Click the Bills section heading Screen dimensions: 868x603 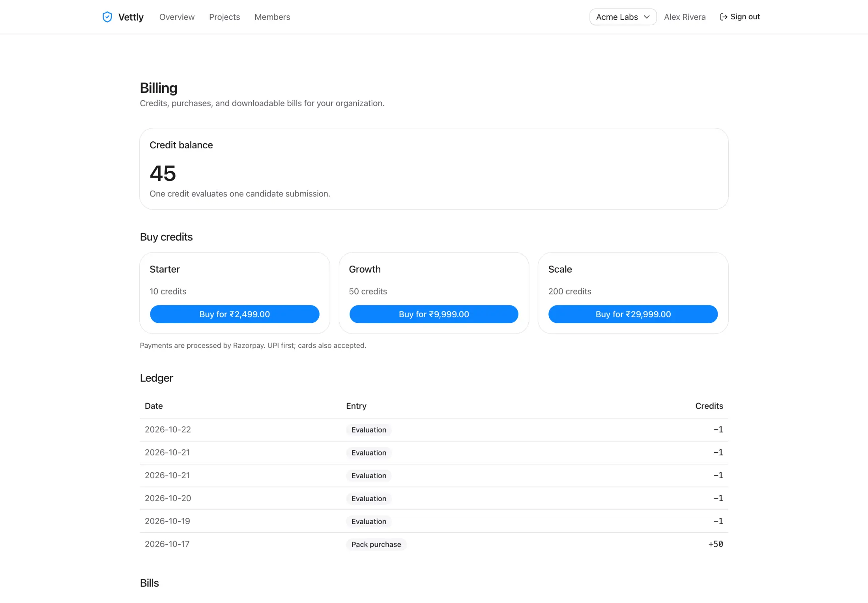click(x=150, y=583)
